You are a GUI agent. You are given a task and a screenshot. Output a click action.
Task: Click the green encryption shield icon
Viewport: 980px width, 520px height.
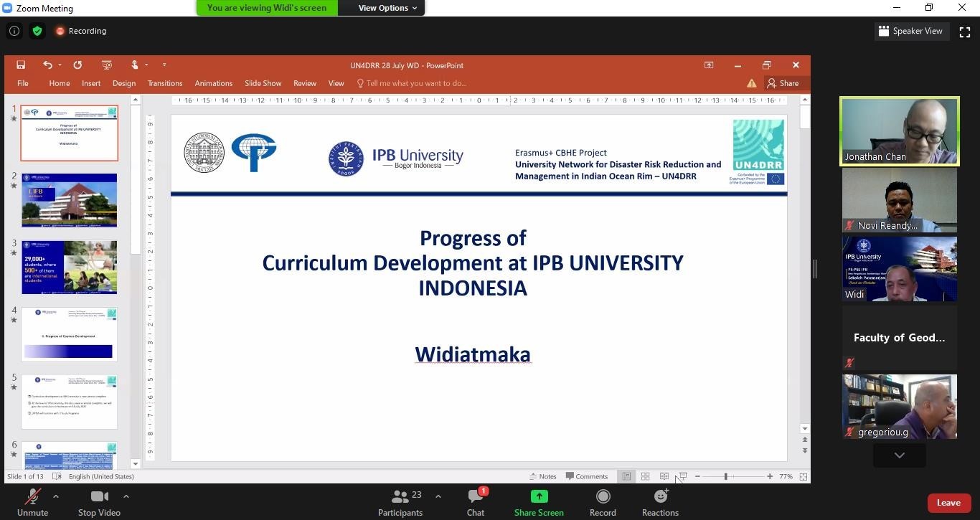37,31
